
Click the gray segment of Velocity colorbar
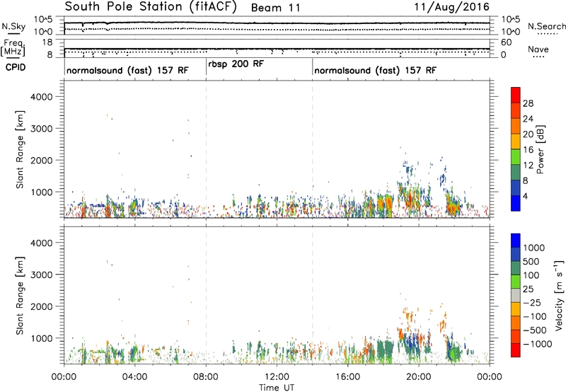(x=516, y=295)
